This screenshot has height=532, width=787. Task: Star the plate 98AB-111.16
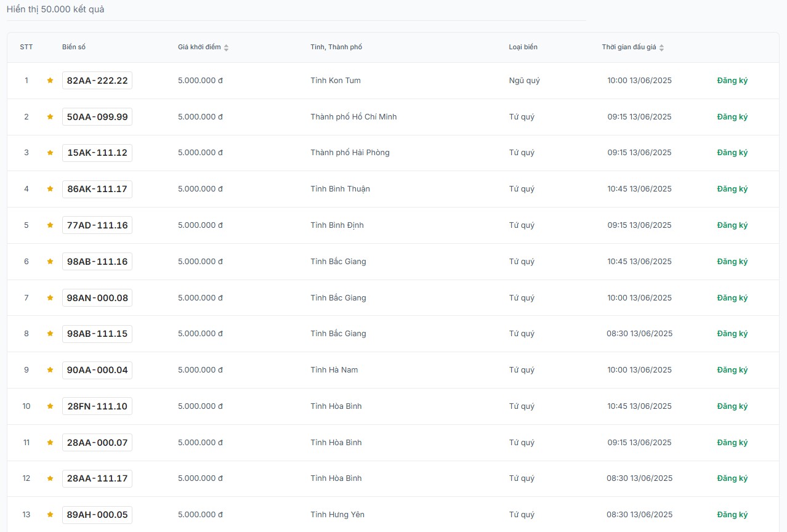tap(50, 262)
